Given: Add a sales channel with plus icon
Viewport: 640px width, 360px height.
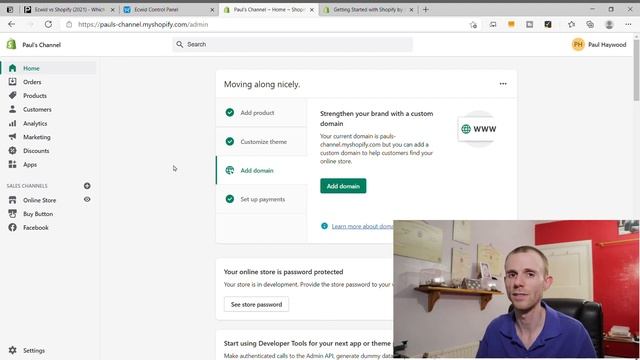Looking at the screenshot, I should 87,186.
